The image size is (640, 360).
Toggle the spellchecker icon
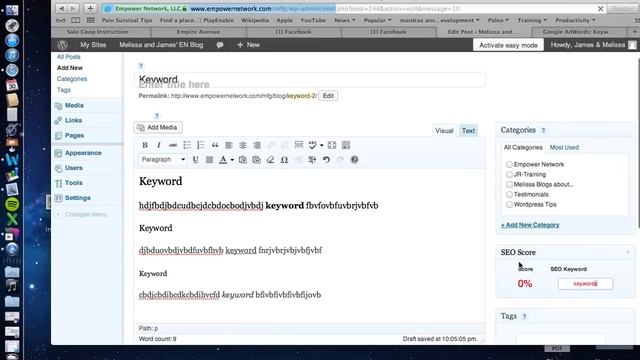(x=313, y=145)
